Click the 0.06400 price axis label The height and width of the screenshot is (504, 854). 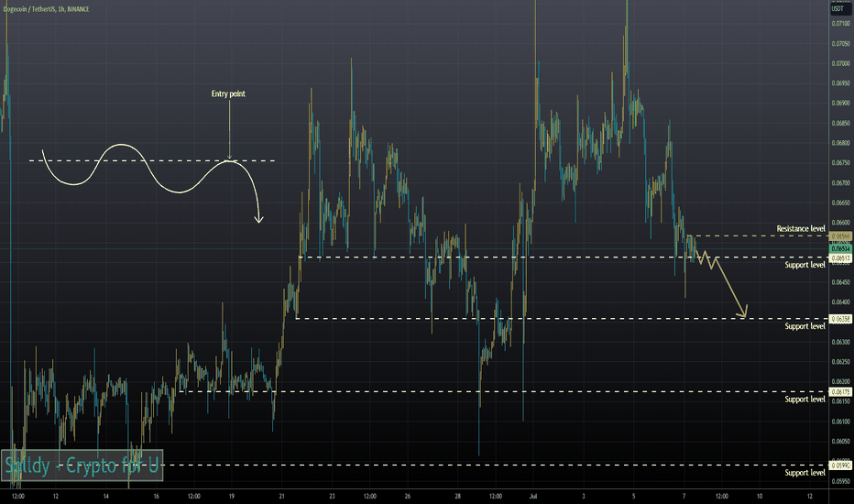pos(840,302)
